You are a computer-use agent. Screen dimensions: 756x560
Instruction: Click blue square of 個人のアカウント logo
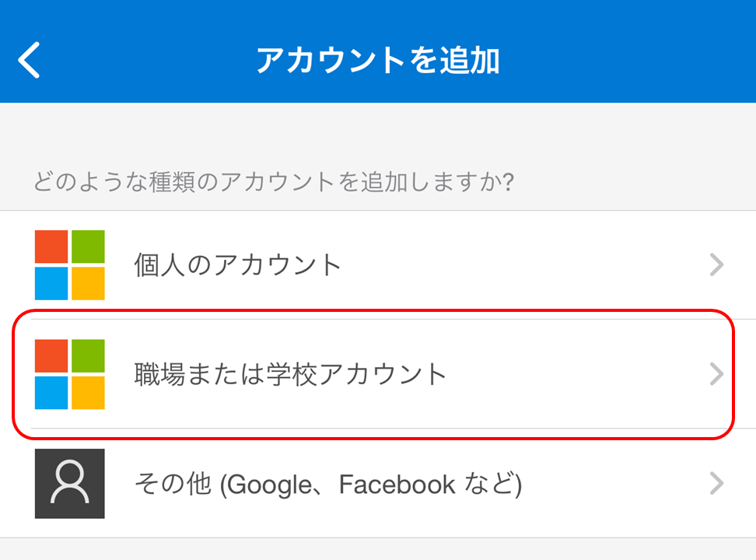pyautogui.click(x=52, y=283)
